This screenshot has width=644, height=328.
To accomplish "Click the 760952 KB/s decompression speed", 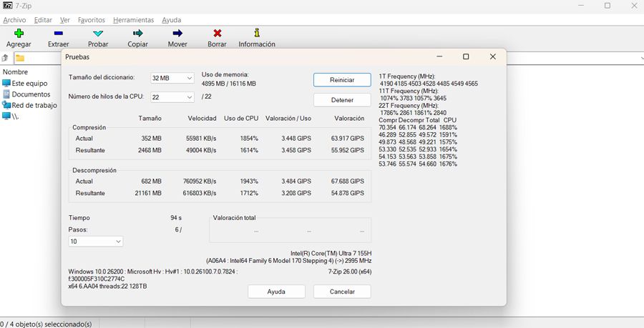I will 199,181.
